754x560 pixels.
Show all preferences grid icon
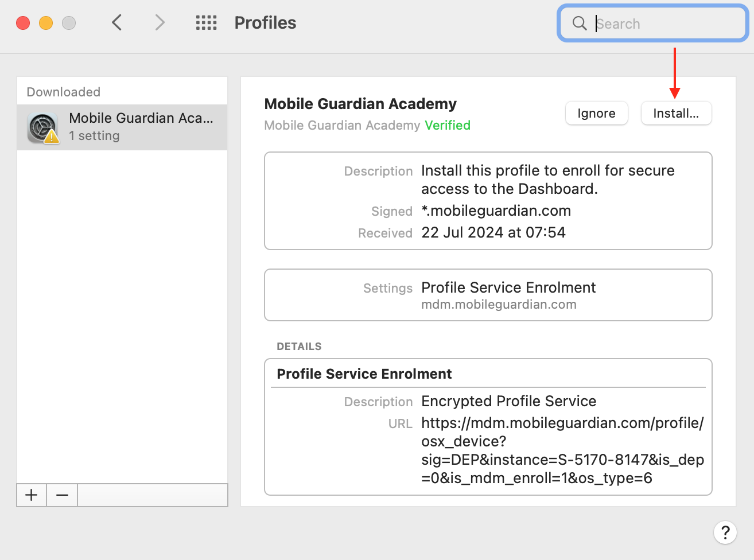point(207,23)
